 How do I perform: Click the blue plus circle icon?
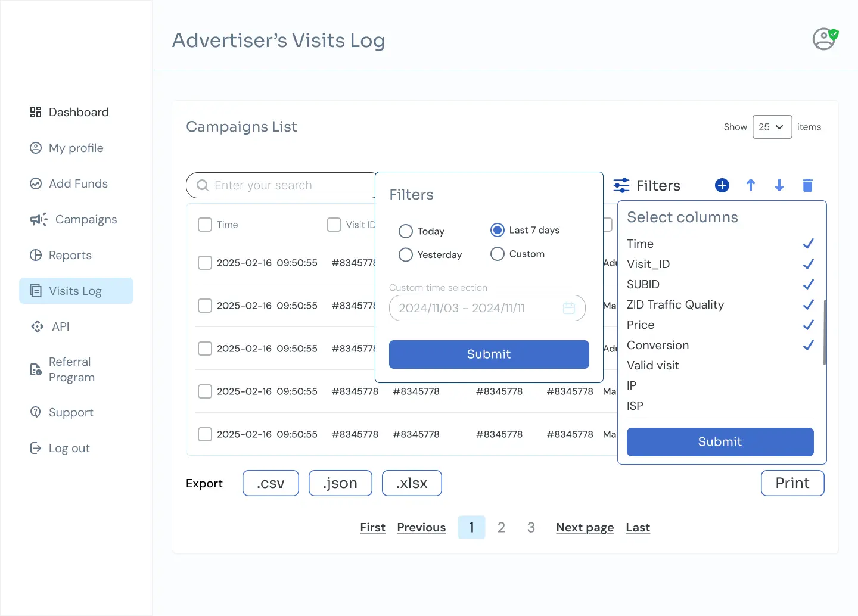point(722,185)
